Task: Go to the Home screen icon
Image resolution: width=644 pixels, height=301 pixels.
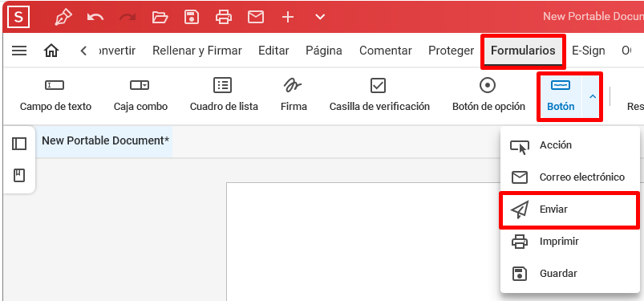Action: pyautogui.click(x=51, y=51)
